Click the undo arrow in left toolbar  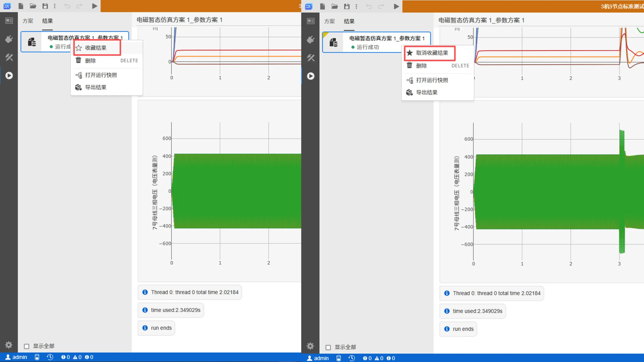[67, 6]
